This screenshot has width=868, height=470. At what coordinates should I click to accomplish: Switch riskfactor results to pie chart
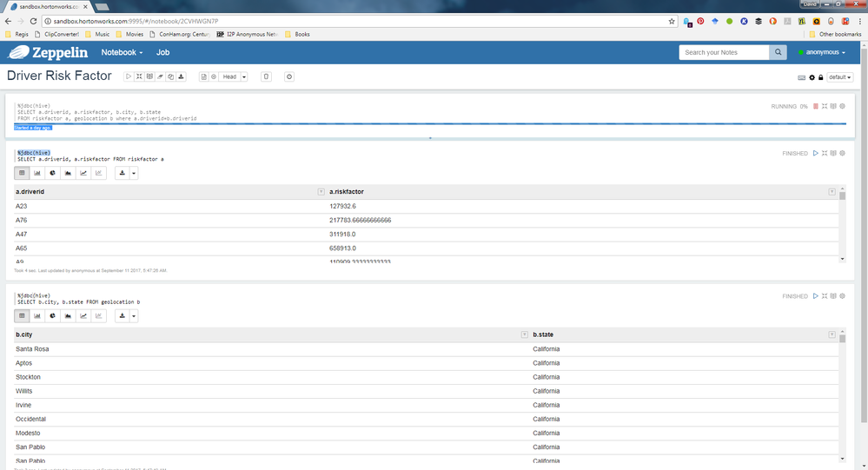pos(53,173)
